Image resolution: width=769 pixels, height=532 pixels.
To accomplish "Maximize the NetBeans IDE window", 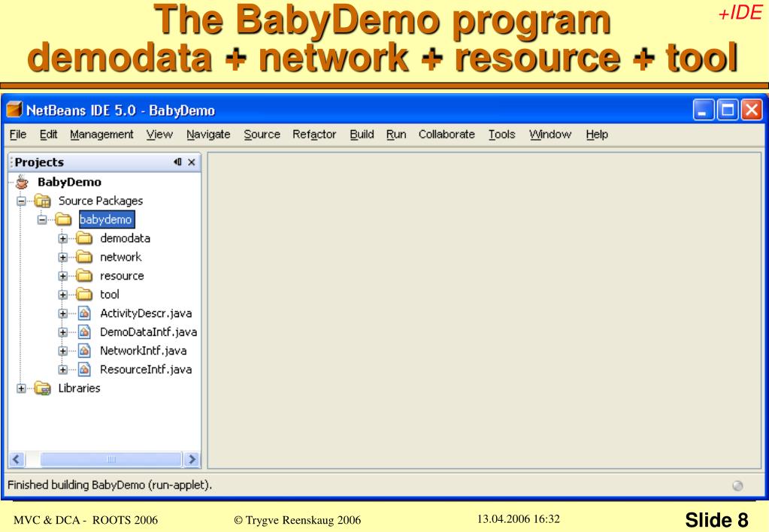I will (728, 110).
